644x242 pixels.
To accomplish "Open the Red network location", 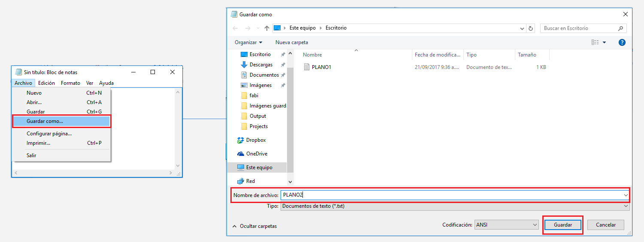I will pos(250,181).
